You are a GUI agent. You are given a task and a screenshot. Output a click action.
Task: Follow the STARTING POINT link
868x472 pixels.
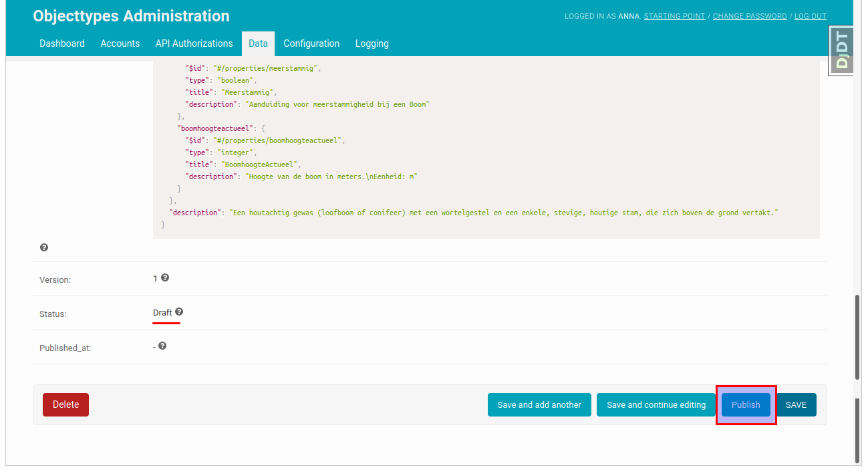pos(674,16)
